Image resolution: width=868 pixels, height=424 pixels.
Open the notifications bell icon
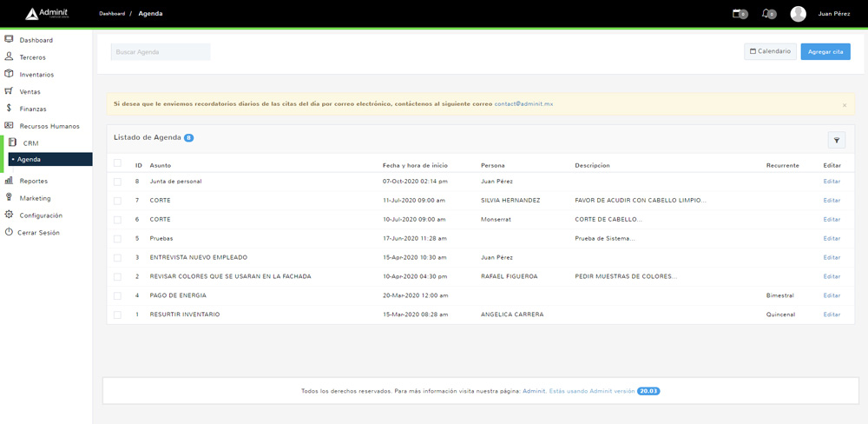[x=766, y=14]
